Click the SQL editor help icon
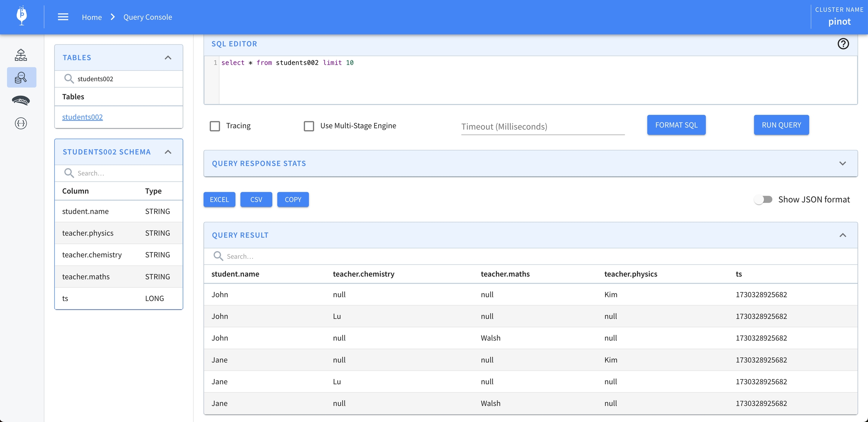The image size is (868, 422). [x=843, y=44]
